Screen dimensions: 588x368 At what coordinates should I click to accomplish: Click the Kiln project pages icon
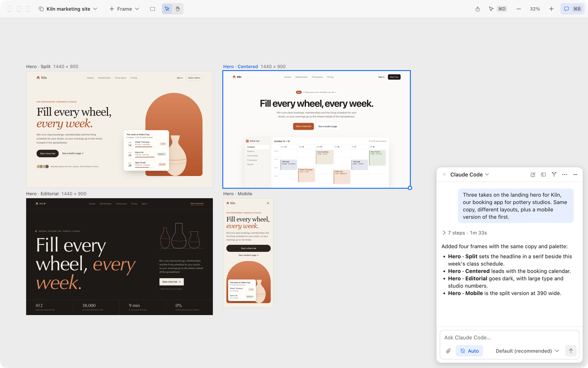[x=41, y=9]
